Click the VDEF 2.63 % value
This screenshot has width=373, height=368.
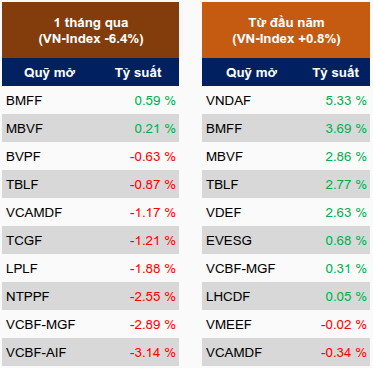tap(346, 212)
